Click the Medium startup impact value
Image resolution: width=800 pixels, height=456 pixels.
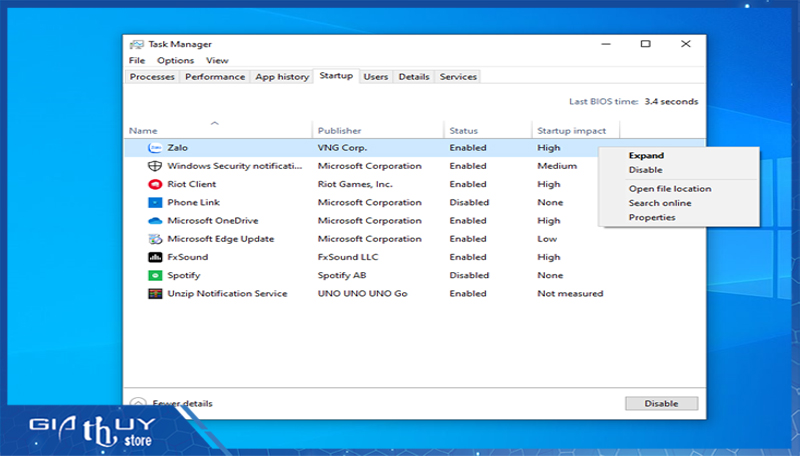(x=557, y=166)
